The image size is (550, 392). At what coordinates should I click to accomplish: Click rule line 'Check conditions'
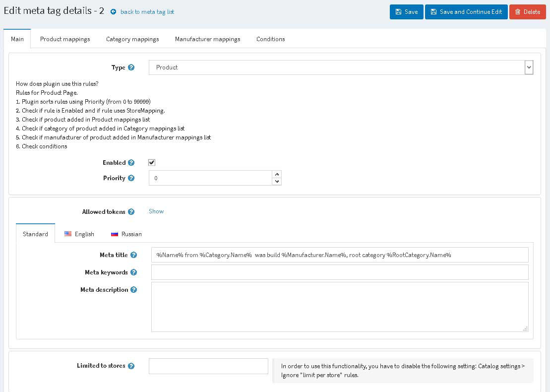click(x=41, y=146)
